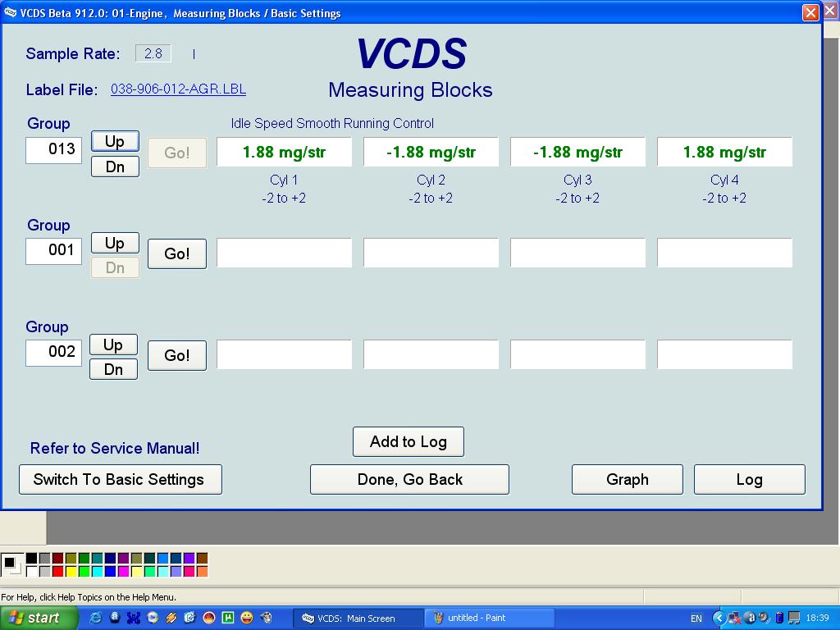Click the Group 013 number field
The height and width of the screenshot is (630, 840).
[53, 149]
